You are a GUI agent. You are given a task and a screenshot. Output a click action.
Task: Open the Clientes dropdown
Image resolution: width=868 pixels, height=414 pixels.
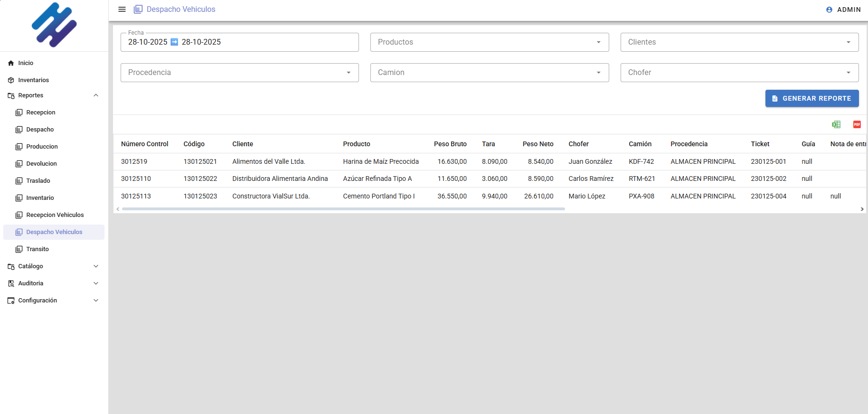click(739, 42)
